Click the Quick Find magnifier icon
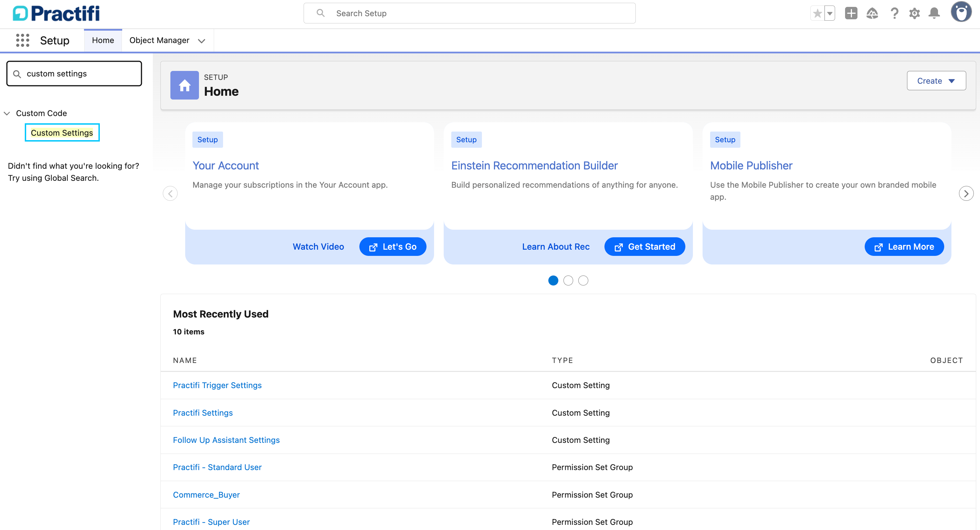 [x=17, y=74]
